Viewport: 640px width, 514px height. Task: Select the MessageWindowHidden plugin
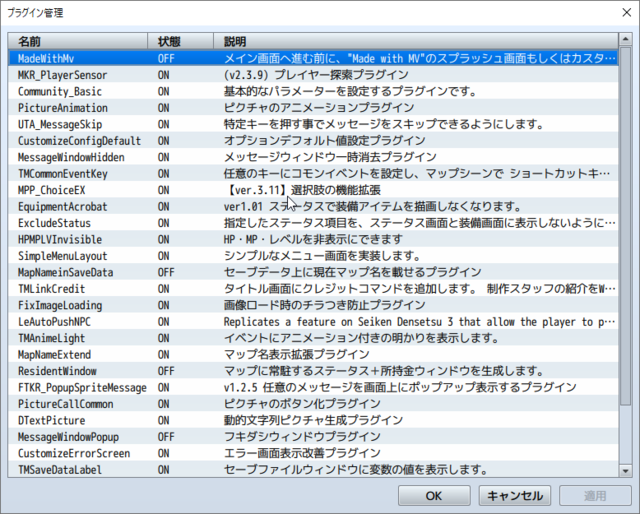[313, 157]
